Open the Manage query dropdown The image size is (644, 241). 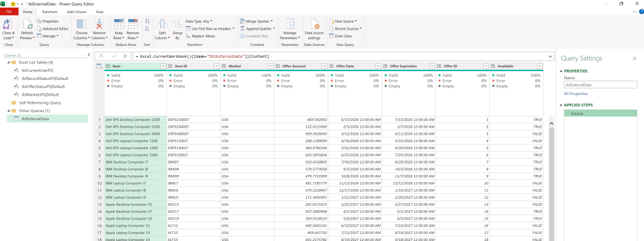(x=48, y=36)
